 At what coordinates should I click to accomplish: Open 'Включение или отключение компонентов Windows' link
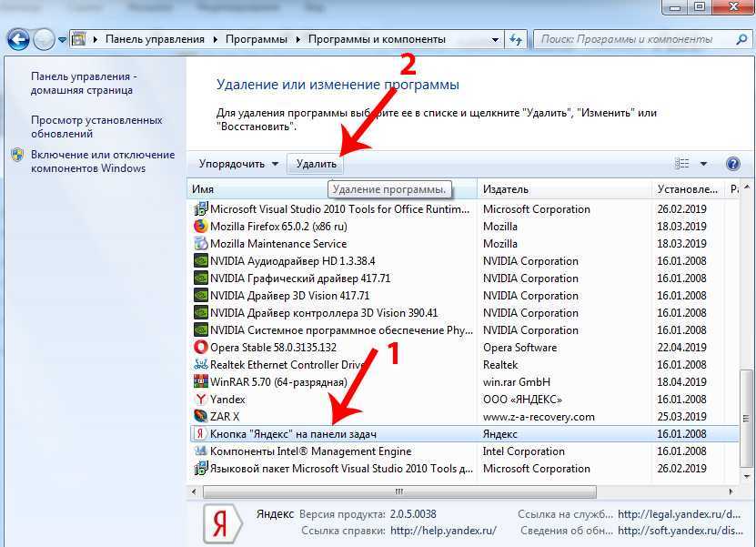tap(103, 161)
